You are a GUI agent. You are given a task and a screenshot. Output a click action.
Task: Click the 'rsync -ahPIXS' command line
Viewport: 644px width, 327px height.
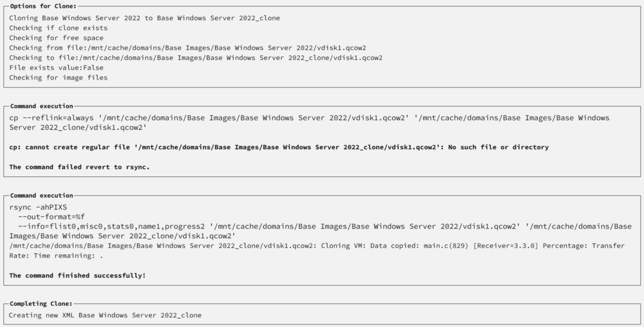38,207
